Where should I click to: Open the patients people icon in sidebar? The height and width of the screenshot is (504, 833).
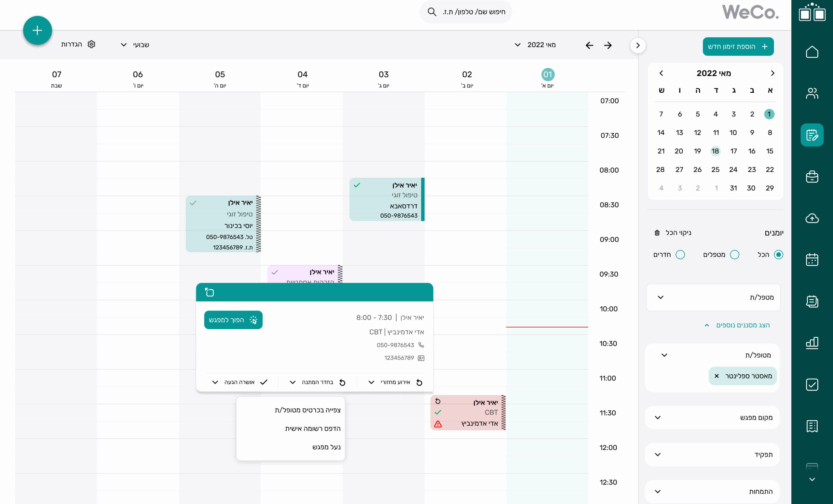pyautogui.click(x=812, y=93)
